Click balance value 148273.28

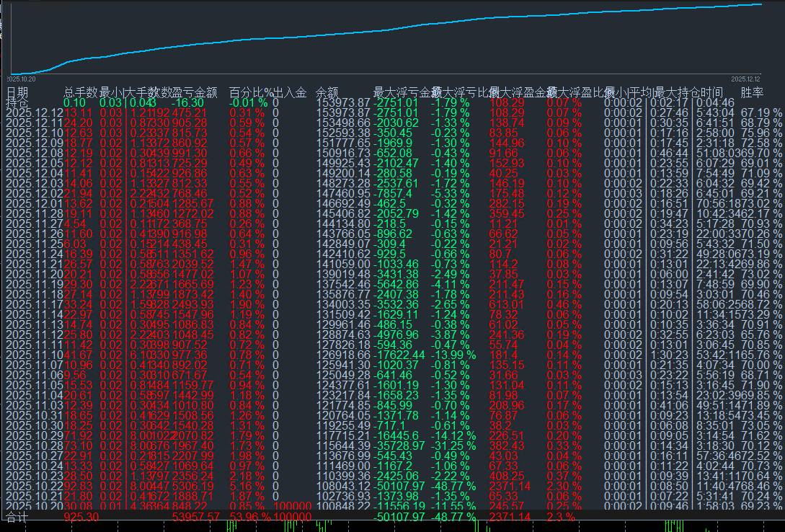[x=343, y=184]
